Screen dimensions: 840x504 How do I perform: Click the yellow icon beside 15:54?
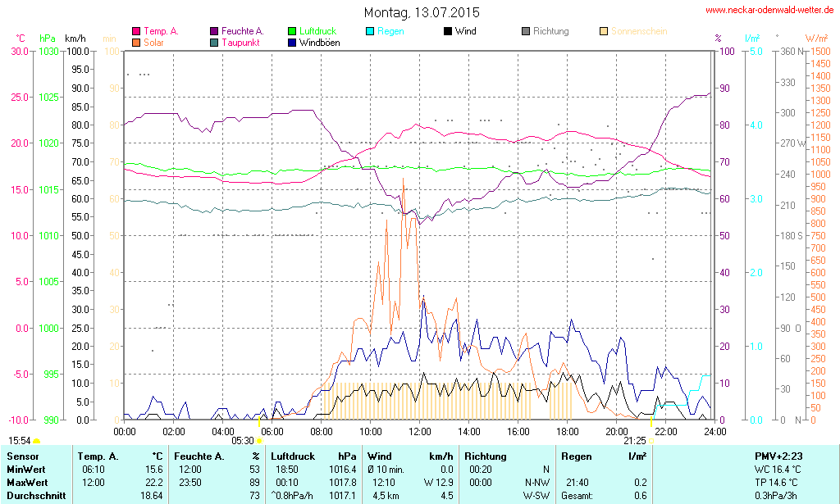36,442
